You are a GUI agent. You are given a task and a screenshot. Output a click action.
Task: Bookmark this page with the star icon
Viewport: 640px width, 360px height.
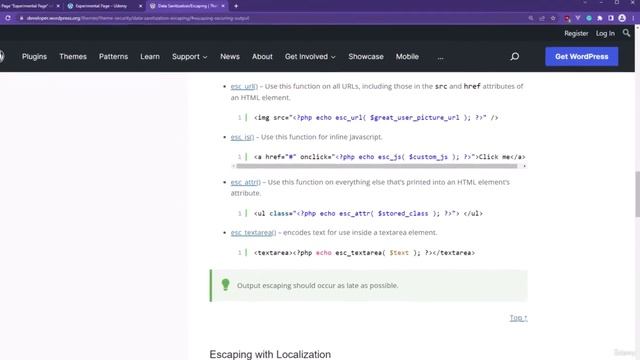click(553, 18)
